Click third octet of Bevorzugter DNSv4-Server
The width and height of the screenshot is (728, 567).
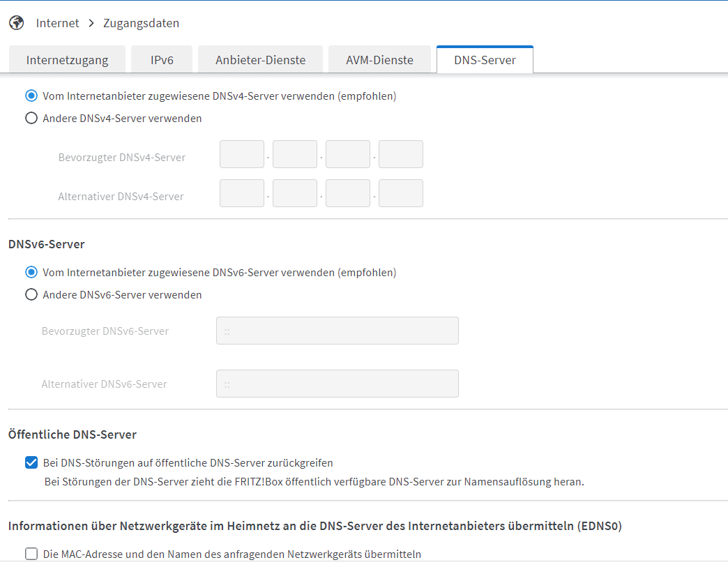click(348, 154)
